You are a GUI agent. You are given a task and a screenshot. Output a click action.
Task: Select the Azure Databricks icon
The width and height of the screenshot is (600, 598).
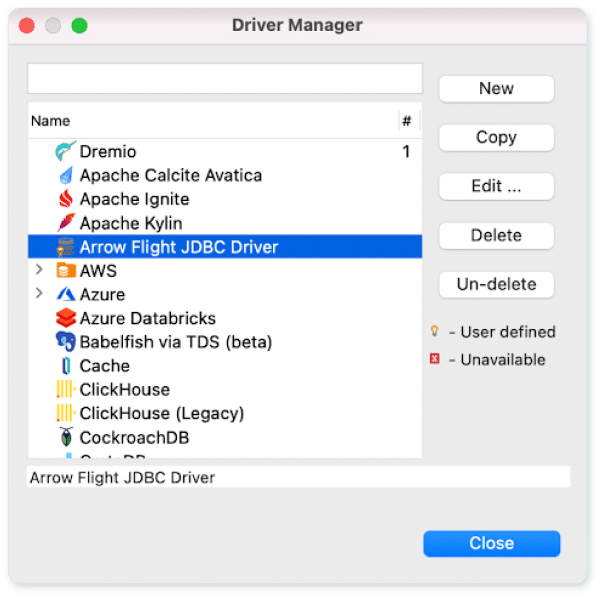click(x=66, y=319)
